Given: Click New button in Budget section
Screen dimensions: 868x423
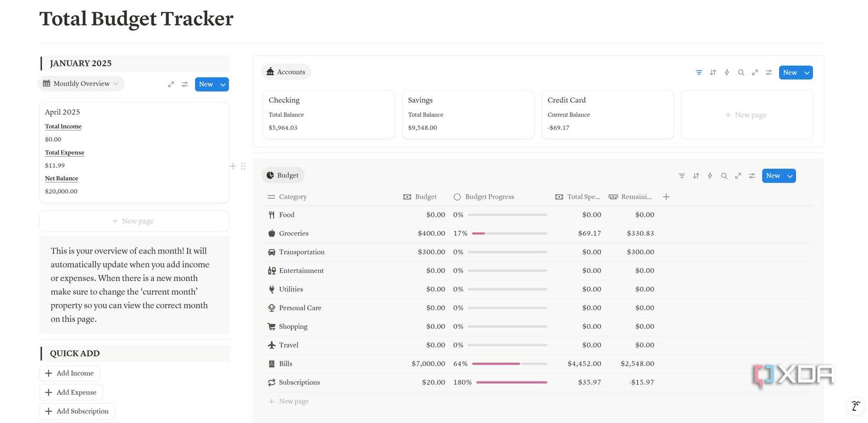Looking at the screenshot, I should [x=773, y=176].
